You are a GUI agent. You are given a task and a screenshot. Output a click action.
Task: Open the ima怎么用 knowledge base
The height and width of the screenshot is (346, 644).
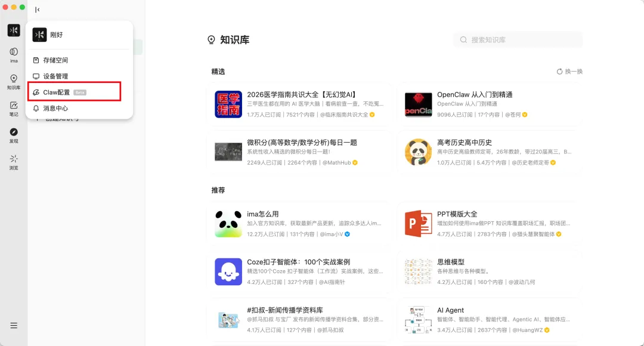299,224
